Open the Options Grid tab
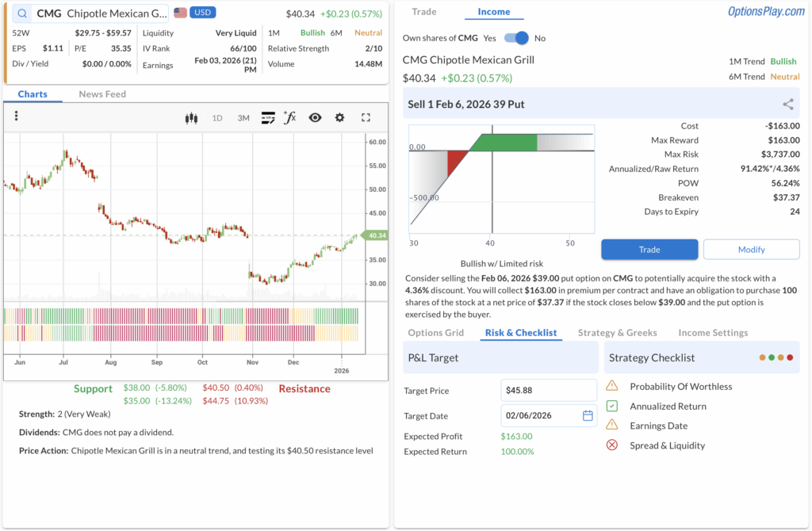812x531 pixels. (x=435, y=333)
